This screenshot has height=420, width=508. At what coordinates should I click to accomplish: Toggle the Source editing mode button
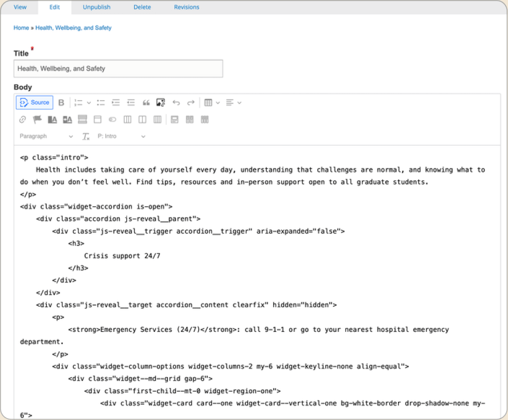click(34, 103)
